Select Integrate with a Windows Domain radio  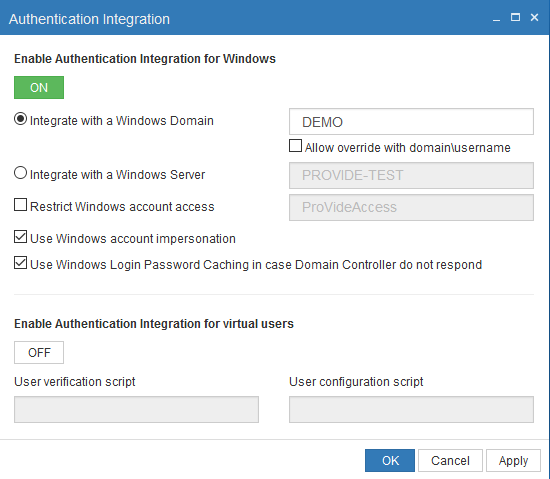coord(20,119)
